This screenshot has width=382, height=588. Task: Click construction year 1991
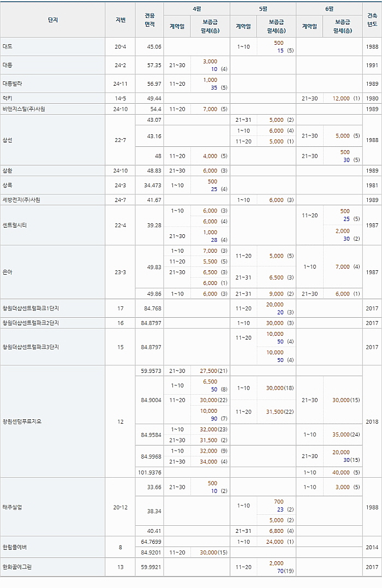[372, 66]
